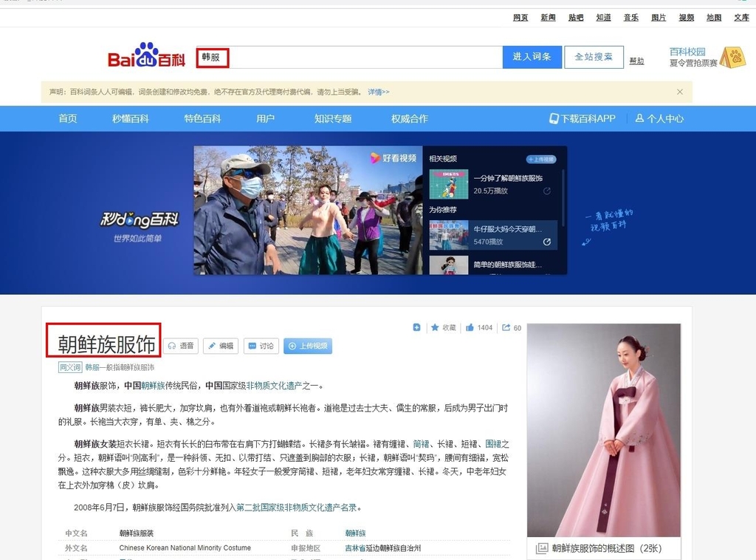Open the 讨论 discussion button
The image size is (756, 560).
point(261,346)
